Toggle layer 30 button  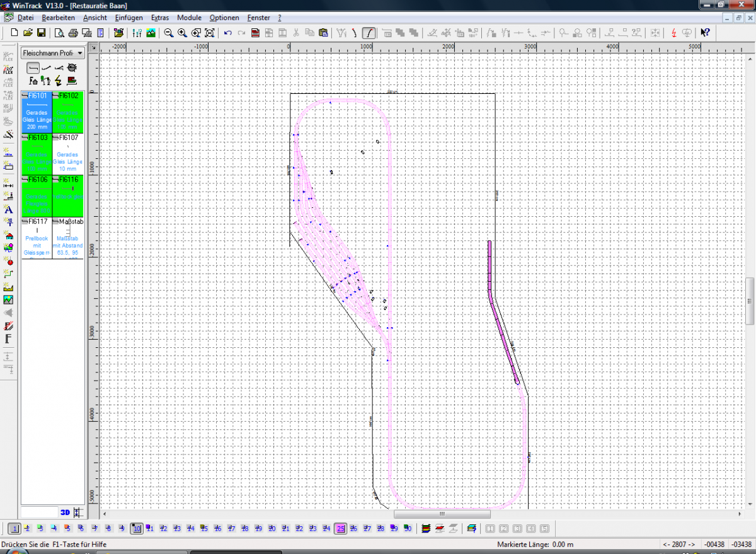[408, 528]
